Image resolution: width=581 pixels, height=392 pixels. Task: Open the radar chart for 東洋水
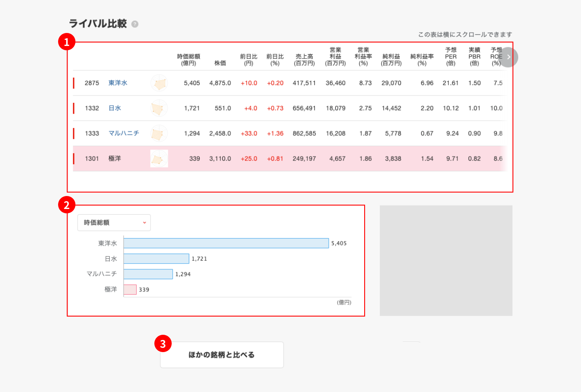tap(159, 83)
